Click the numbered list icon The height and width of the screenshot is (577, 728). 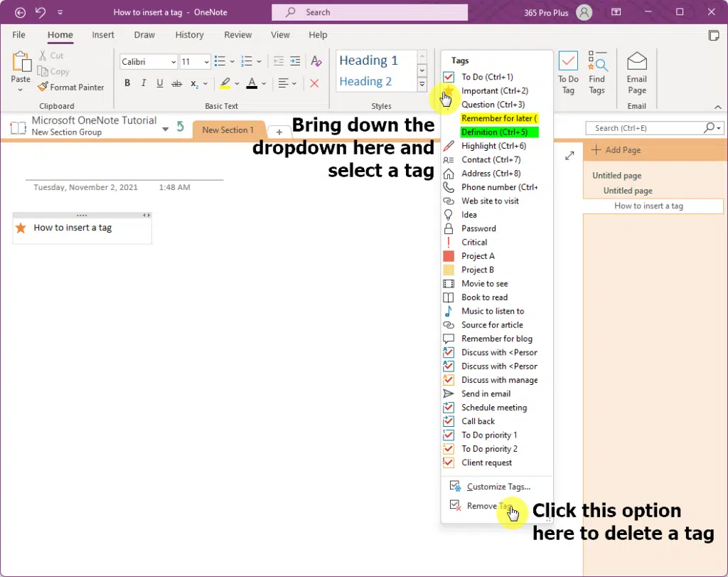247,61
